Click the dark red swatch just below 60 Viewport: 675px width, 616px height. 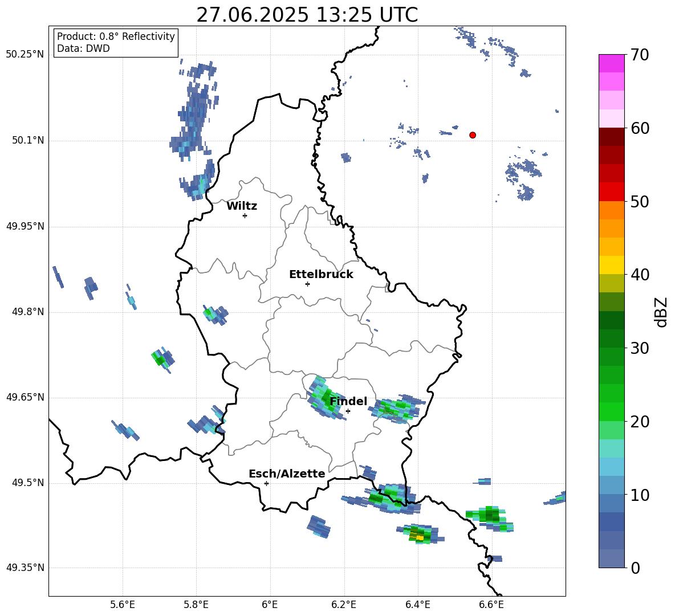611,137
